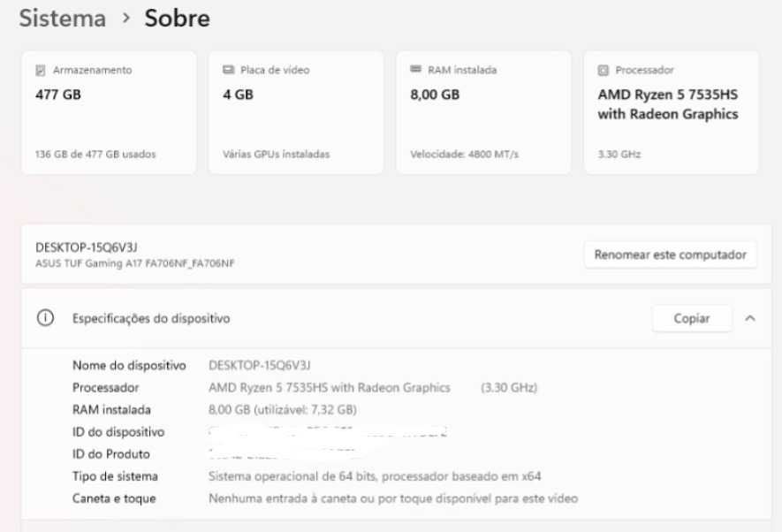Click Renomear este computador button
Viewport: 782px width, 532px height.
(671, 255)
